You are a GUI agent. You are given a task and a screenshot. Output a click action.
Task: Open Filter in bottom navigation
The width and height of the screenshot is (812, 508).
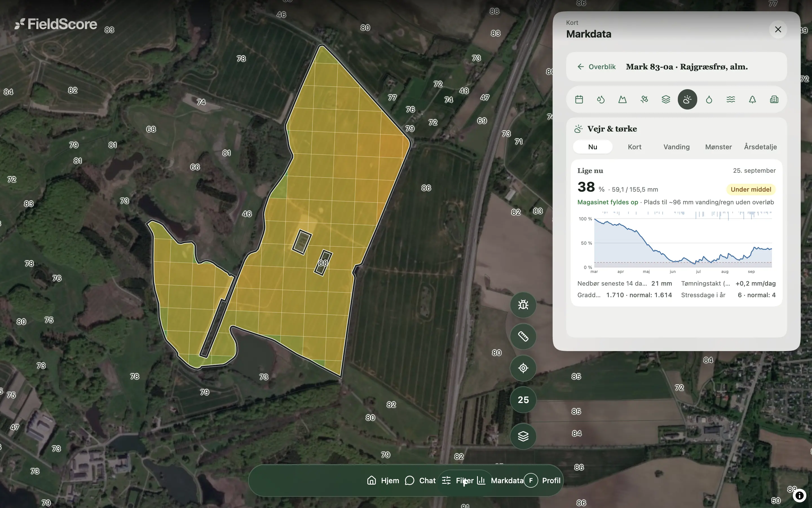pyautogui.click(x=458, y=480)
